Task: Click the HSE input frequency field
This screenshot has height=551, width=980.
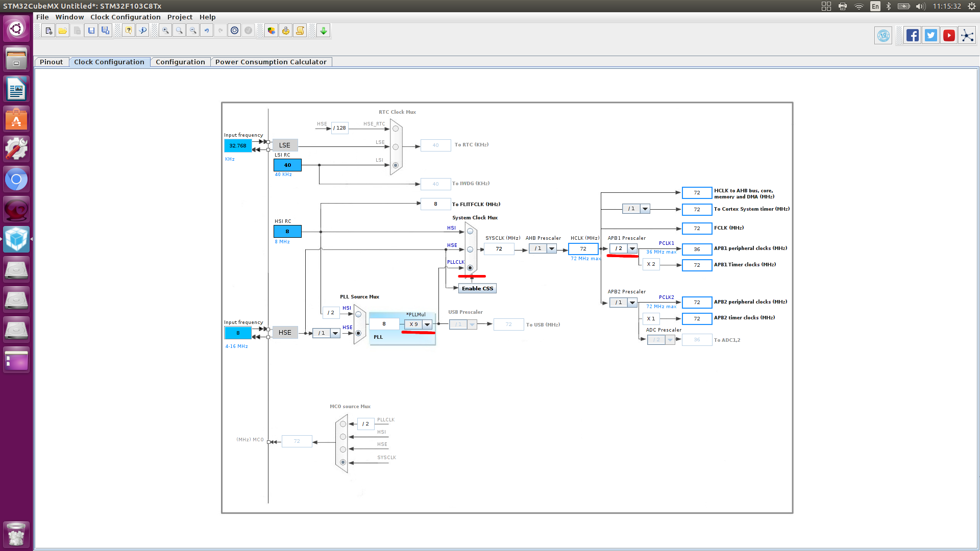Action: click(x=238, y=333)
